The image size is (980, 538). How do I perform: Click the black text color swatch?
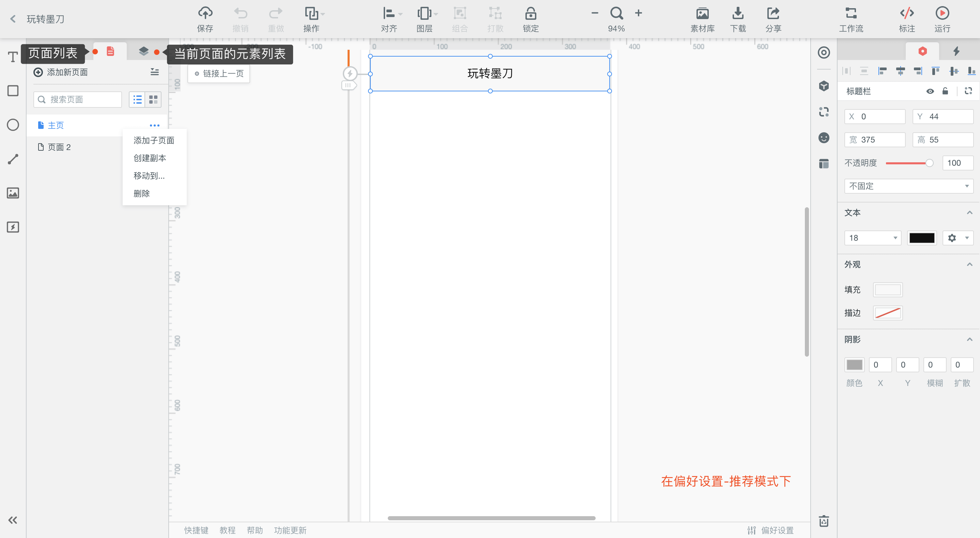(921, 238)
